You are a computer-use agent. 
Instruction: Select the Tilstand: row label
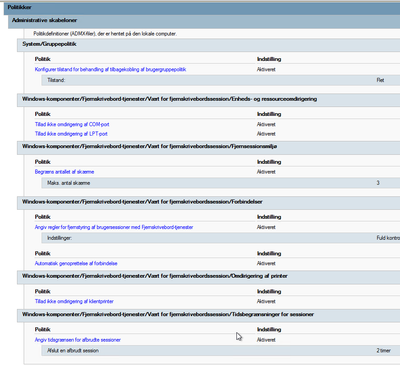(x=56, y=80)
